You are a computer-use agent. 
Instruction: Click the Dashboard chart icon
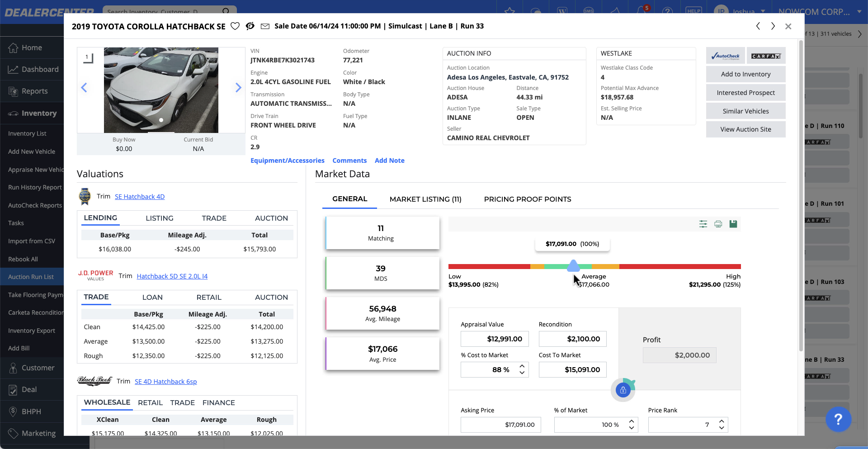click(13, 69)
